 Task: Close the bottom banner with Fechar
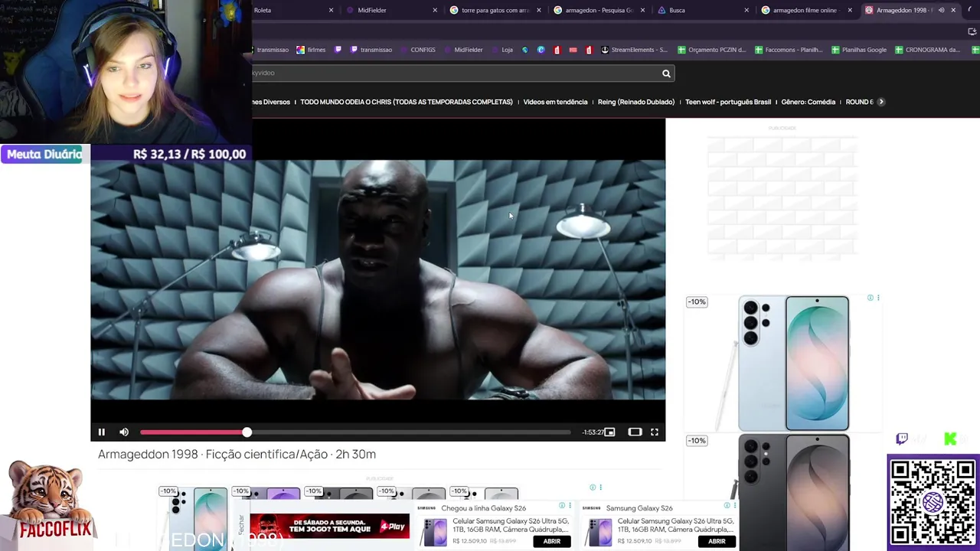tap(241, 524)
